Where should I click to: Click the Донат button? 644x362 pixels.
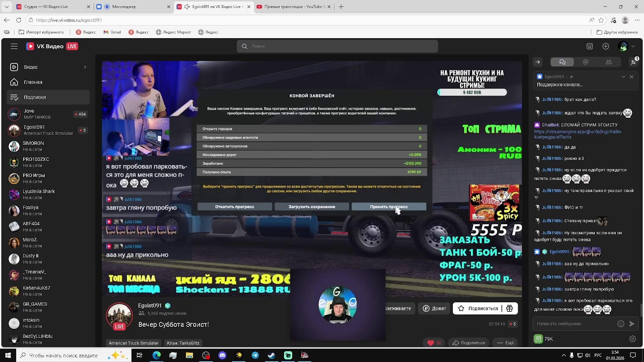(434, 308)
